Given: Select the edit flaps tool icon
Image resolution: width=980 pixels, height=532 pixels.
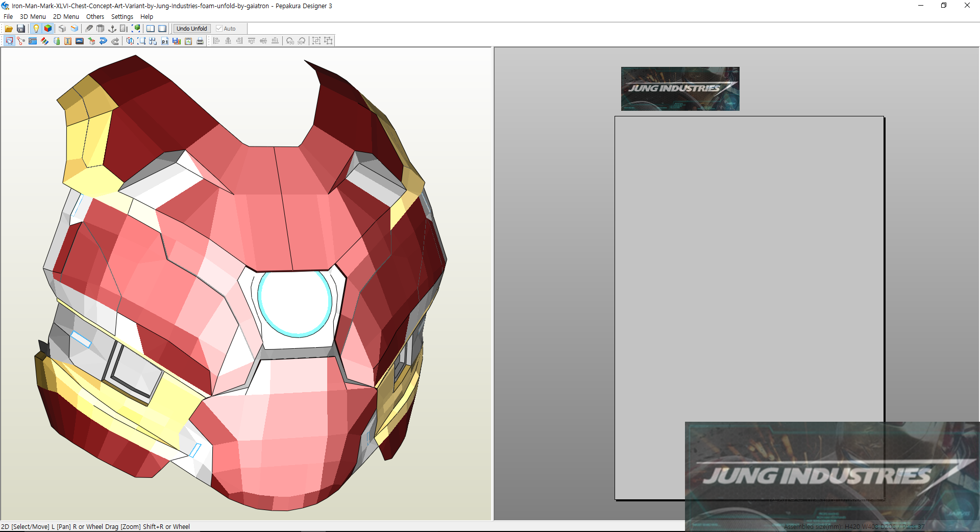Looking at the screenshot, I should tap(33, 41).
